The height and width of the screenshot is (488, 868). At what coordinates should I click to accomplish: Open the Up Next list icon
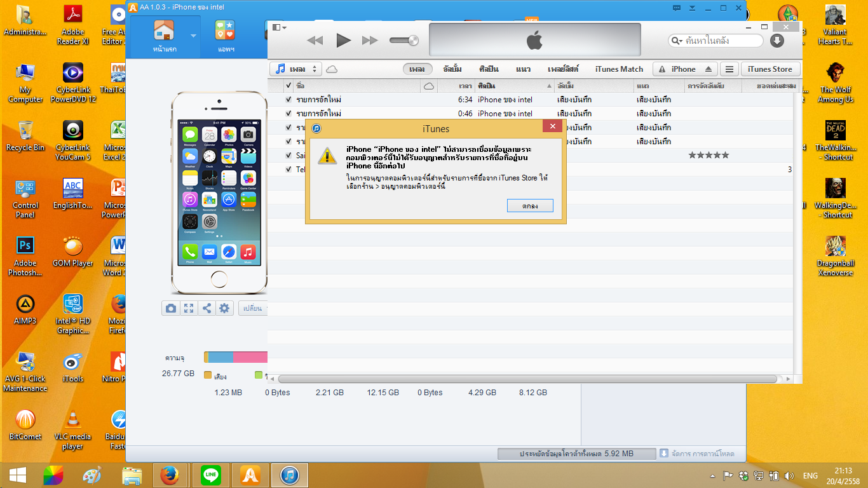point(729,69)
